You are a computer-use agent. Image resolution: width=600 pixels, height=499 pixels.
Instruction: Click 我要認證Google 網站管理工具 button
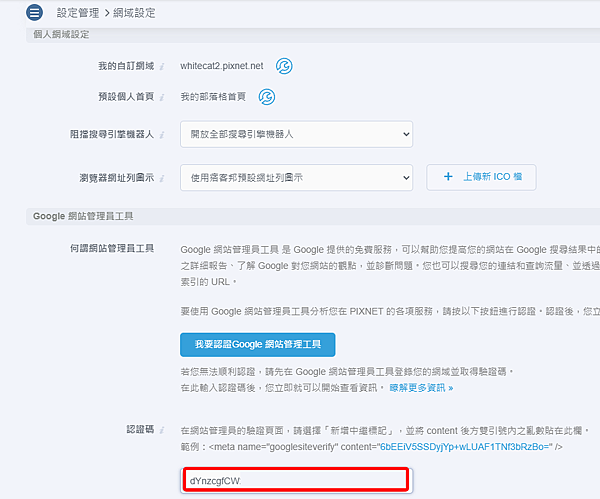coord(258,344)
